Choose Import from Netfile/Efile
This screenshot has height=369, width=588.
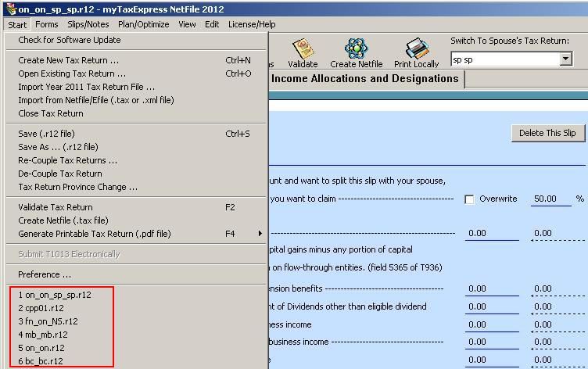click(x=136, y=100)
